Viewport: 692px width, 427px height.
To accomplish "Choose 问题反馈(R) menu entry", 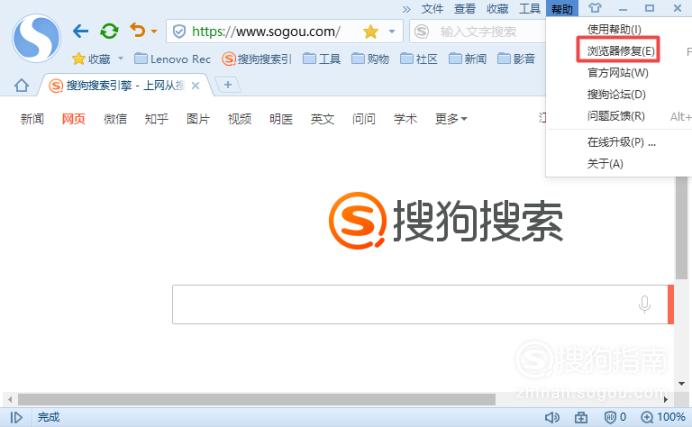I will coord(616,116).
